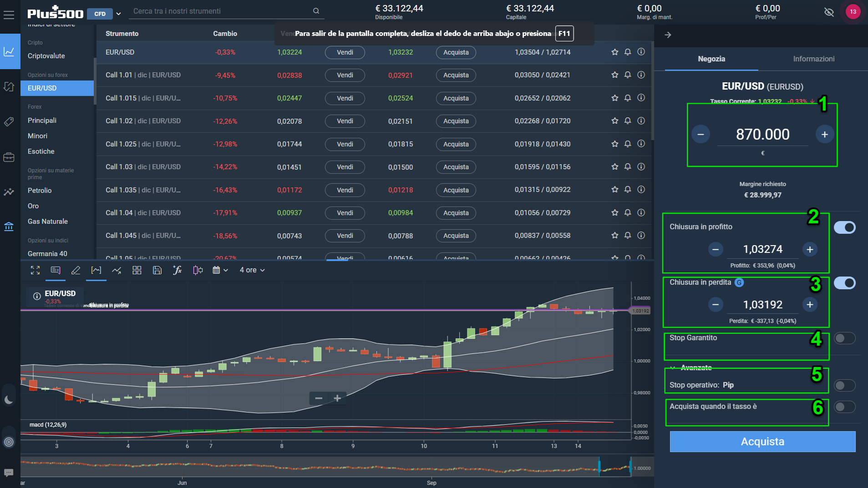Select the chart drawing pencil tool
The width and height of the screenshot is (868, 488).
pyautogui.click(x=76, y=270)
